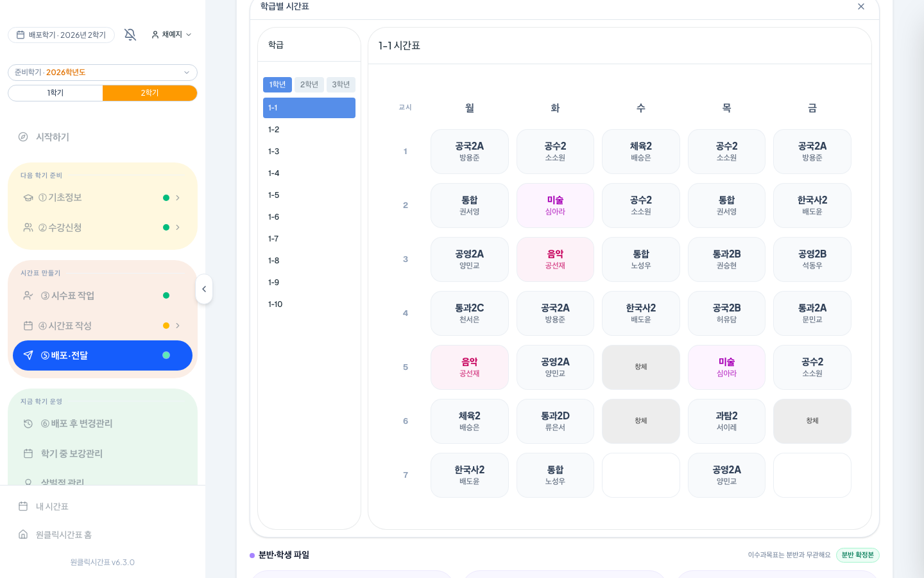The width and height of the screenshot is (924, 578).
Task: Click the Wednesday period 5 창체 cell
Action: click(641, 367)
